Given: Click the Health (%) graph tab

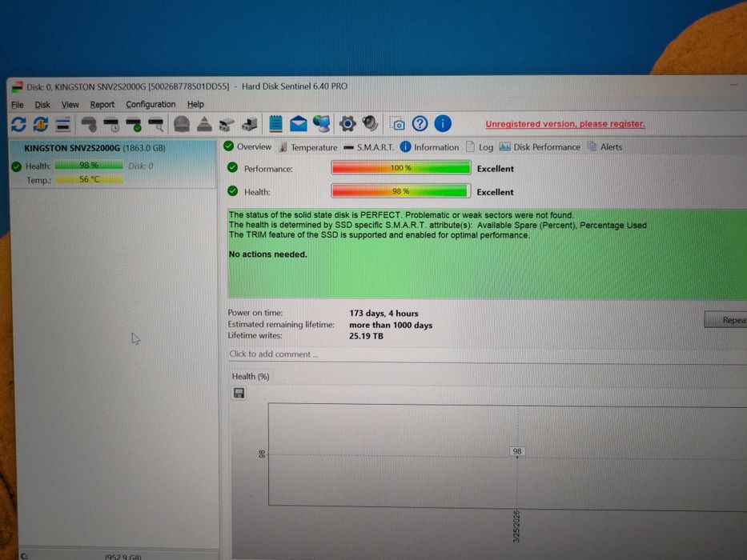Looking at the screenshot, I should click(x=251, y=376).
